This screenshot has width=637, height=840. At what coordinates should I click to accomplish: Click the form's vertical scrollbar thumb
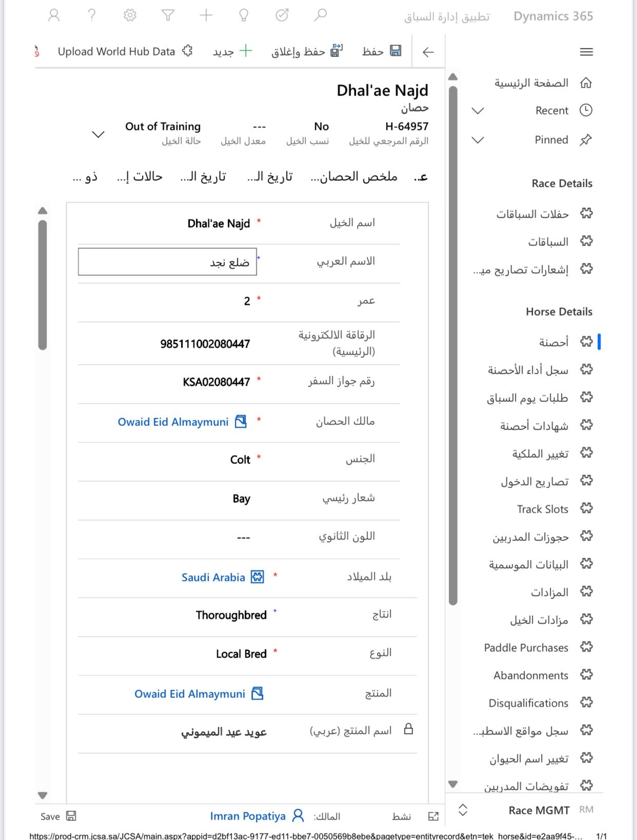[x=43, y=284]
